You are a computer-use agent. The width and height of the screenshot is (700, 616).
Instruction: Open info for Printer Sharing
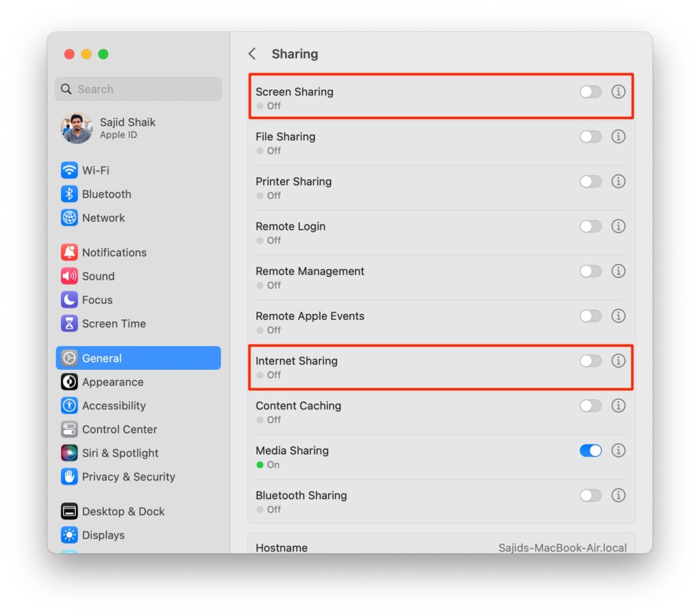point(618,181)
